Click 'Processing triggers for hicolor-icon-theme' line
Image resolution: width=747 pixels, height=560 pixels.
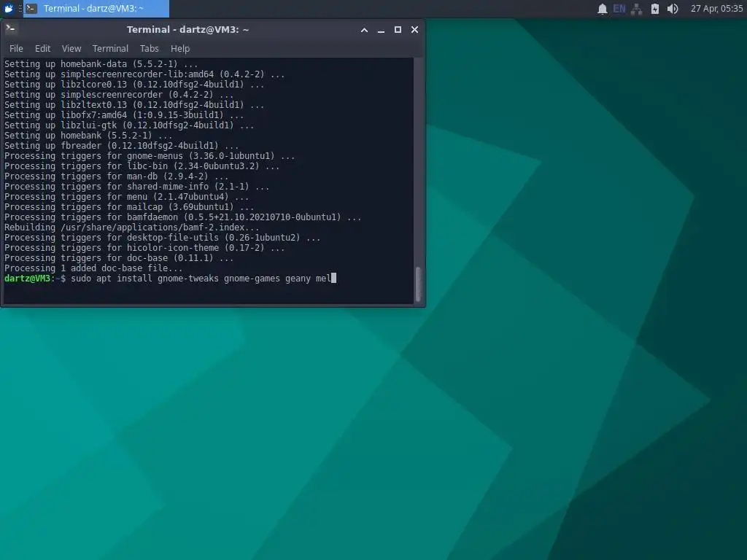point(144,248)
